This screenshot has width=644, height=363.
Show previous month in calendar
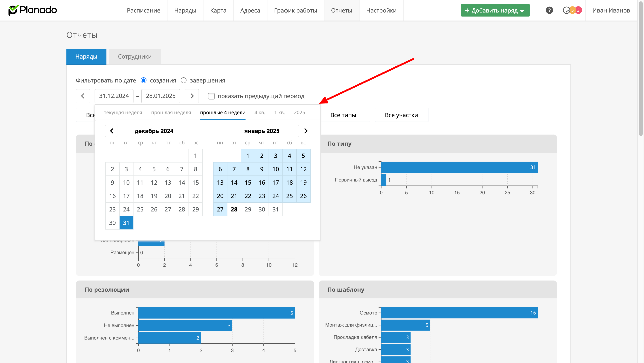pos(111,131)
